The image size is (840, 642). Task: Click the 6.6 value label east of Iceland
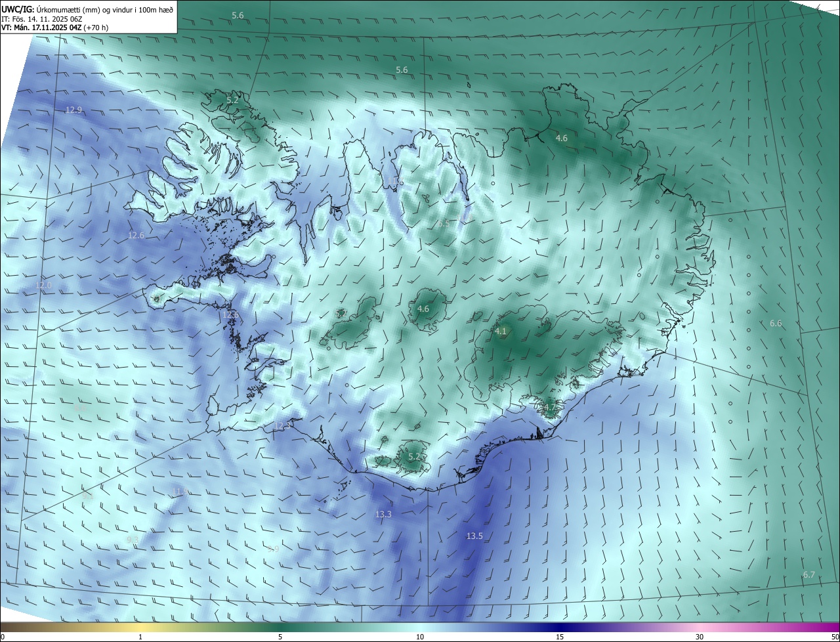pos(776,323)
